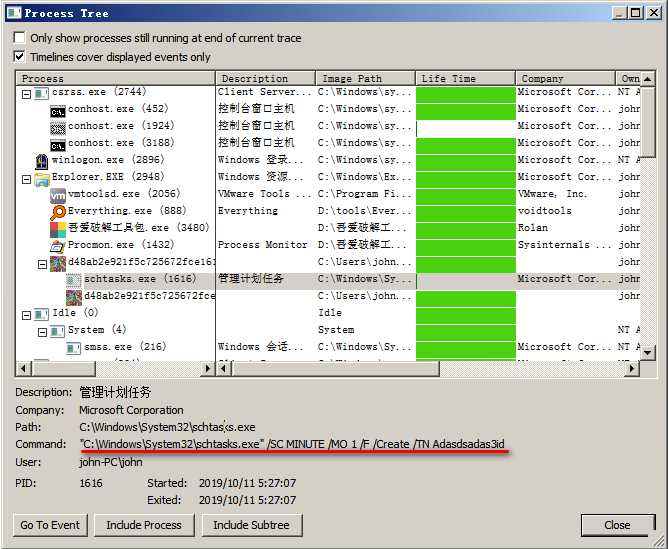The height and width of the screenshot is (549, 668).
Task: Click the PID value 1616
Action: (x=91, y=483)
